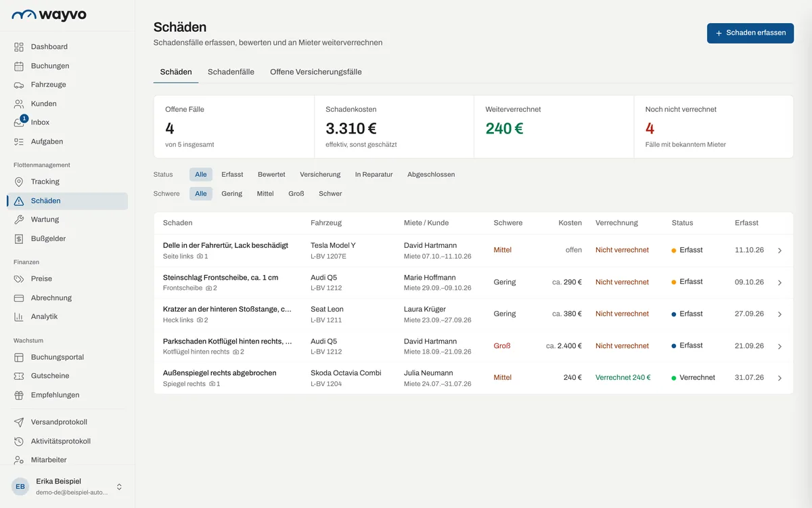Go to Fahrzeuge in the sidebar
This screenshot has width=812, height=508.
coord(68,85)
